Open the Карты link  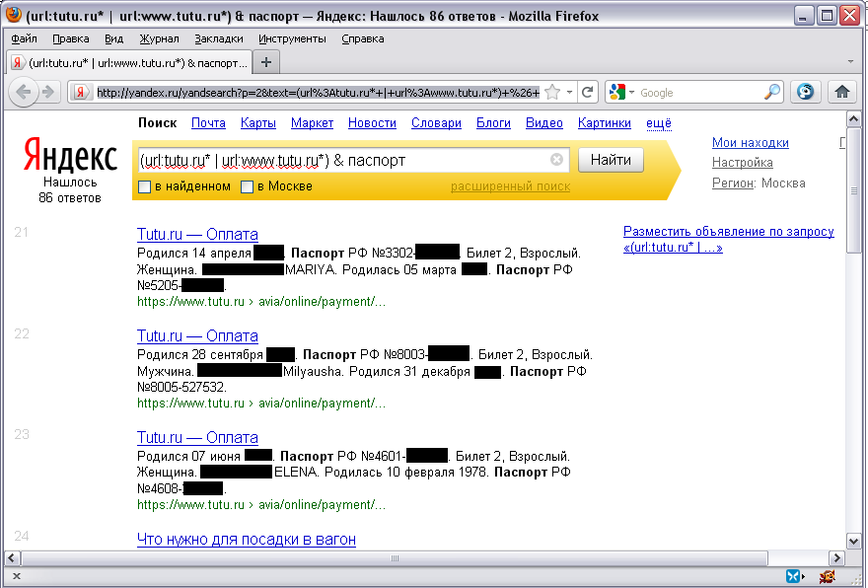(x=258, y=123)
